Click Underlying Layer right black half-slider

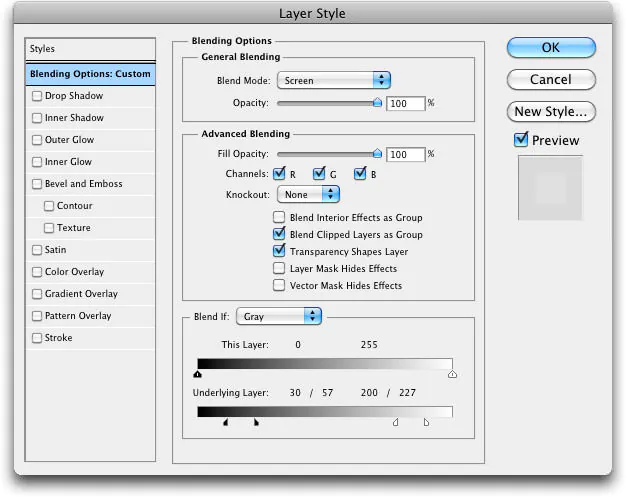click(256, 422)
